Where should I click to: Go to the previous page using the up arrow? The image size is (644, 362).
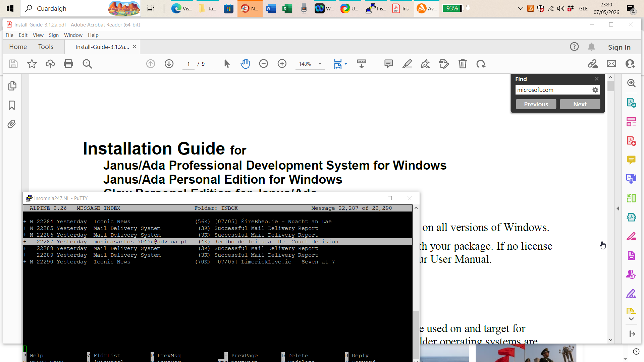pyautogui.click(x=151, y=64)
